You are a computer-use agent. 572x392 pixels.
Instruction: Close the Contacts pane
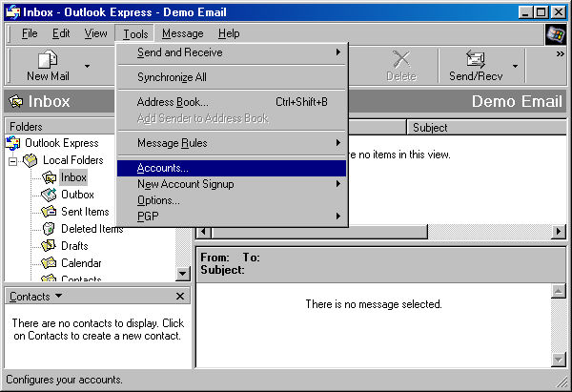pyautogui.click(x=180, y=296)
